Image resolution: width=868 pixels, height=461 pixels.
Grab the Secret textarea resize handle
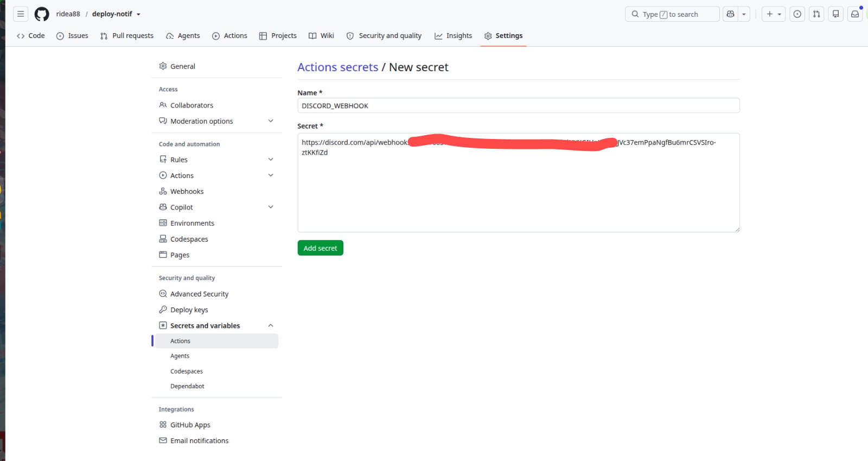737,230
